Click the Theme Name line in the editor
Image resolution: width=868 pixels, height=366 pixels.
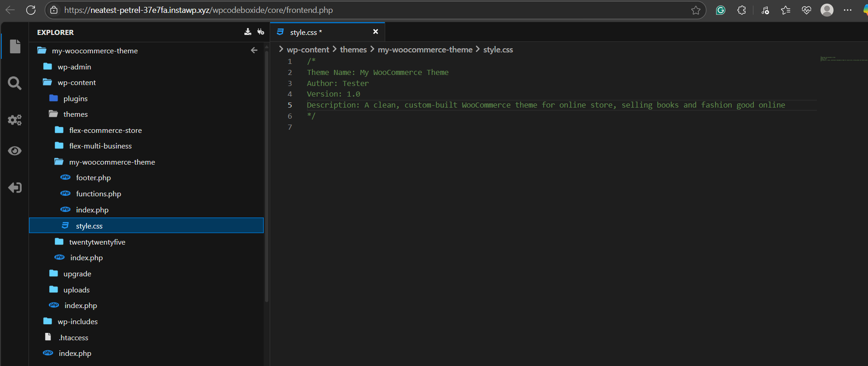377,72
